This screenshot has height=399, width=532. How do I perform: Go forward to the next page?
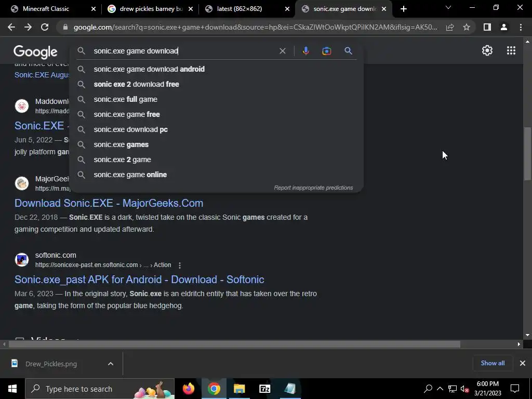(28, 27)
